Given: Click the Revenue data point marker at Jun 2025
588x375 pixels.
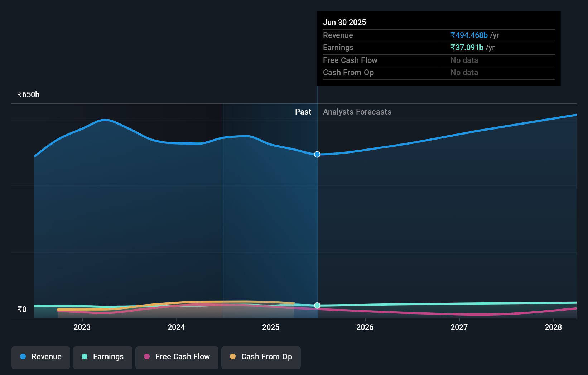Looking at the screenshot, I should click(x=317, y=155).
